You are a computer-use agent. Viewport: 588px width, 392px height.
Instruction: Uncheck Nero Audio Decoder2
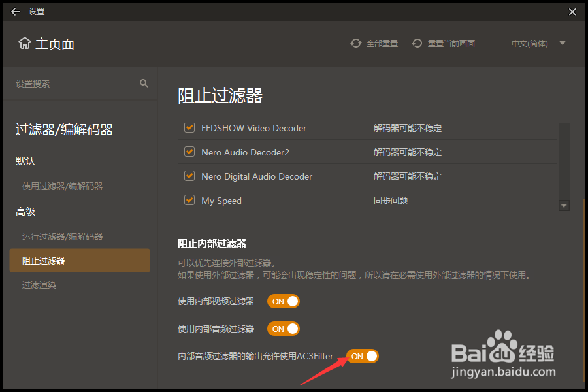[x=189, y=152]
